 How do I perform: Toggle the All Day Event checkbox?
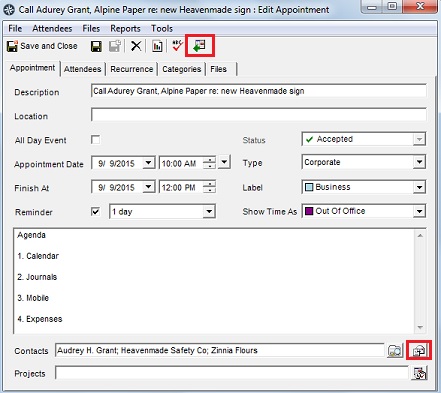(x=96, y=140)
